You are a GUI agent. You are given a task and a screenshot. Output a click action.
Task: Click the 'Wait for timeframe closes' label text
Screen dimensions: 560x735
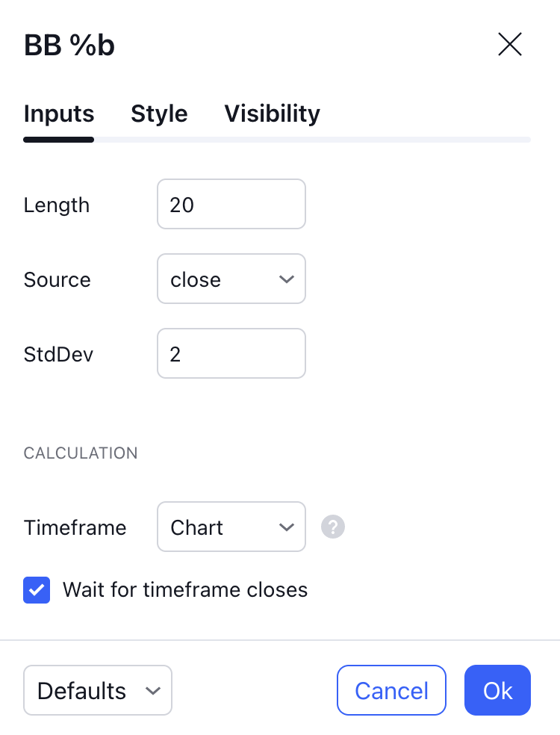[x=185, y=590]
